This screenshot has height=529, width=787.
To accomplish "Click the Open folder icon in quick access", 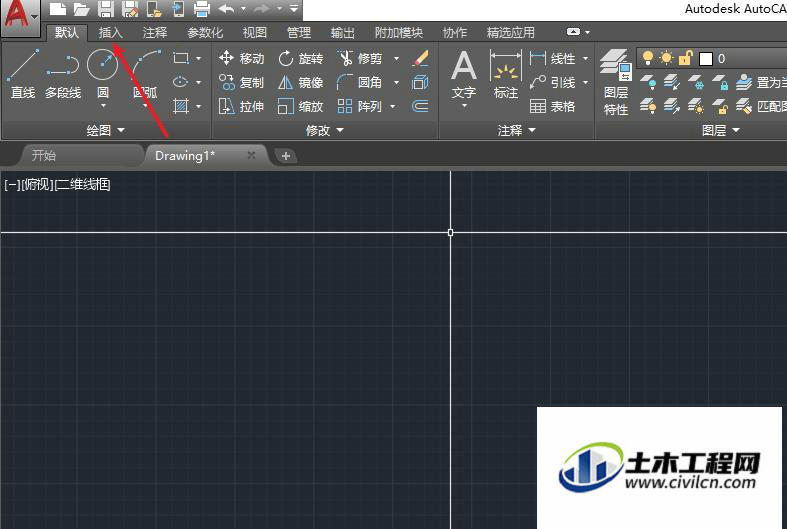I will click(x=81, y=9).
